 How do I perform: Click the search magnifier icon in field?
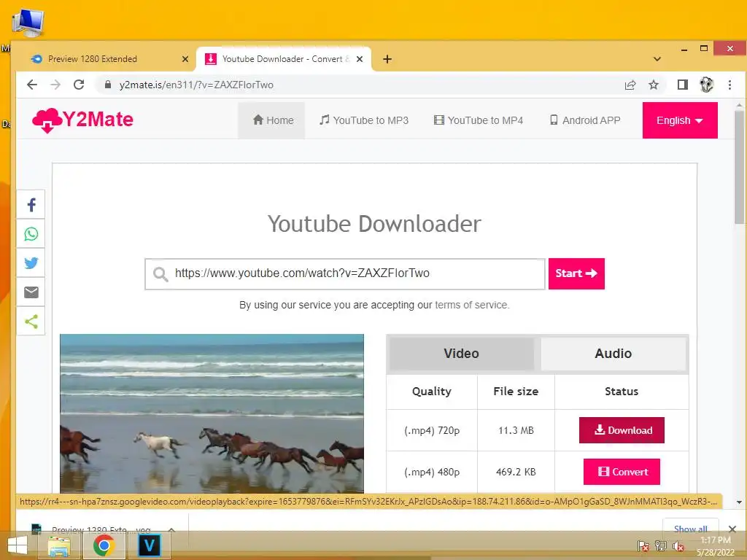160,274
